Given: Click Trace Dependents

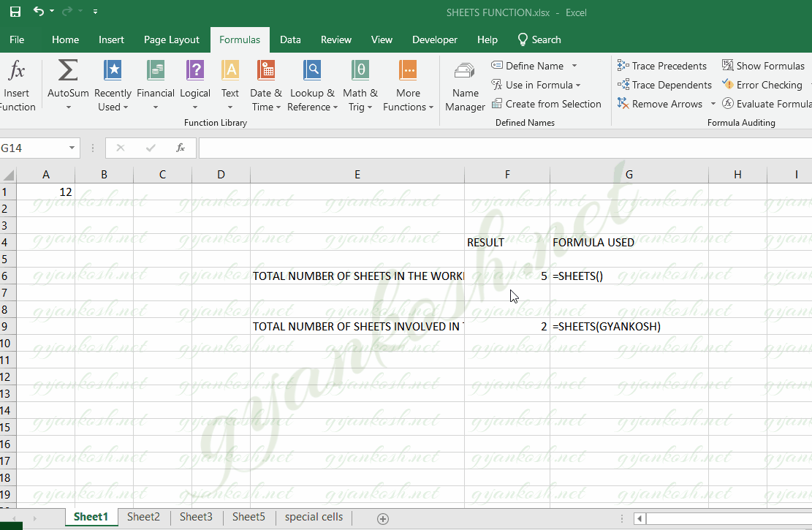Looking at the screenshot, I should tap(664, 85).
